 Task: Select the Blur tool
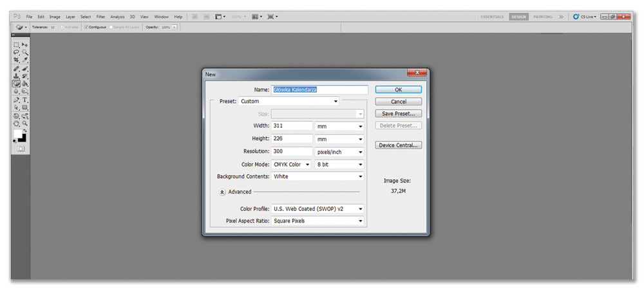click(17, 91)
